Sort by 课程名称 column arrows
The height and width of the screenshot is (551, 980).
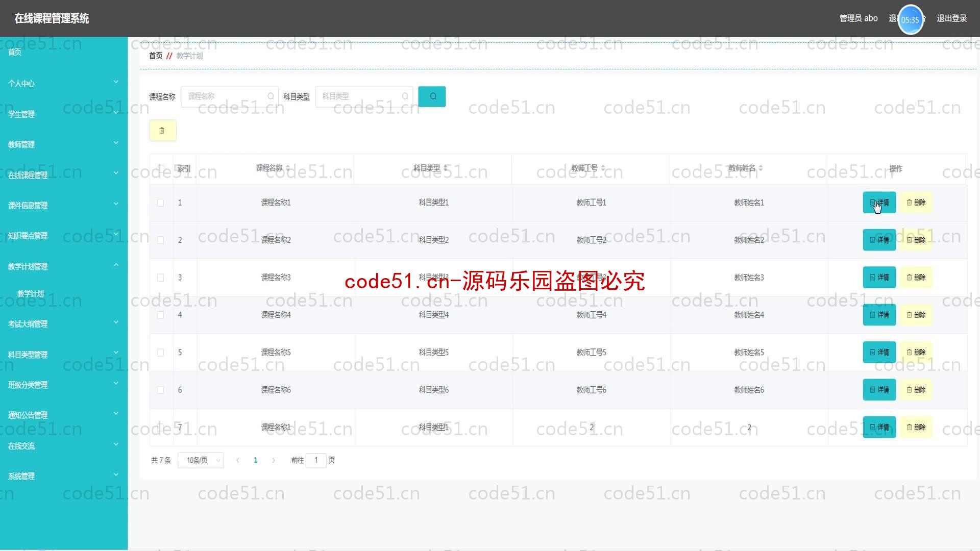pos(288,168)
